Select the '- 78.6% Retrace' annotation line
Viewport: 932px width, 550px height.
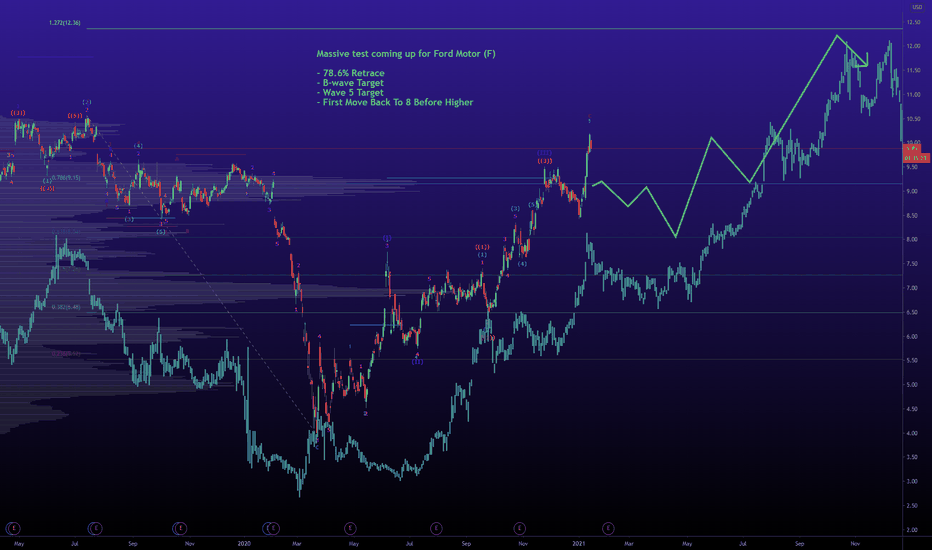(x=351, y=73)
